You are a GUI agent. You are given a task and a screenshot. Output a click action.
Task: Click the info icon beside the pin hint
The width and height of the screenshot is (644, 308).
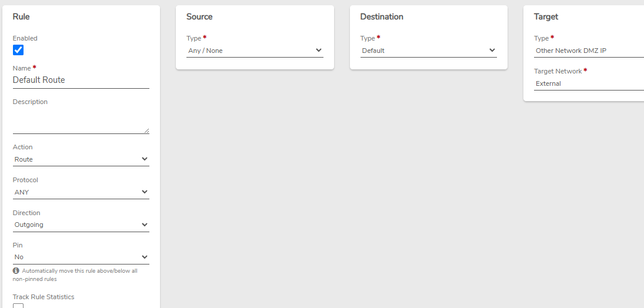click(16, 270)
